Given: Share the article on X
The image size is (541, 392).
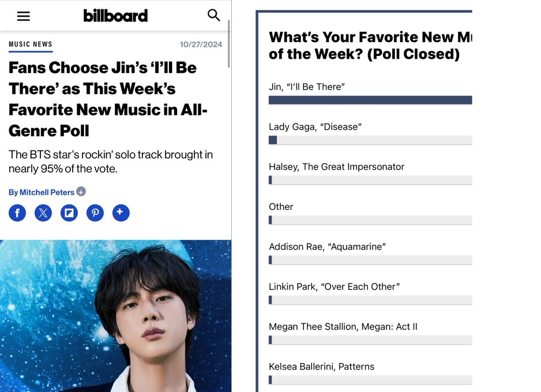Looking at the screenshot, I should [43, 213].
